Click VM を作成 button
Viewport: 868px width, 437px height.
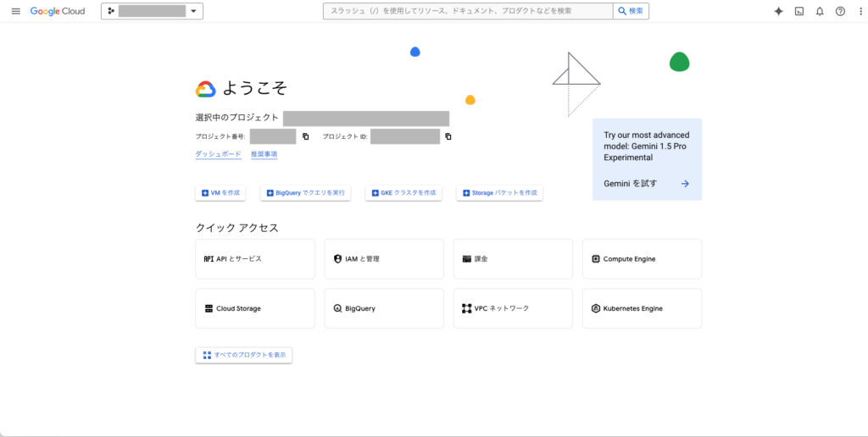tap(220, 193)
